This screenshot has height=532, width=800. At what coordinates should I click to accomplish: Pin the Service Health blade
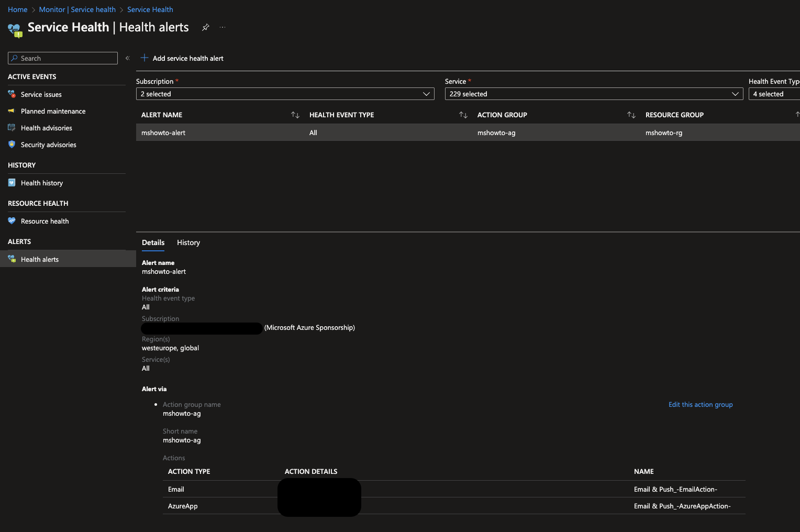coord(206,27)
